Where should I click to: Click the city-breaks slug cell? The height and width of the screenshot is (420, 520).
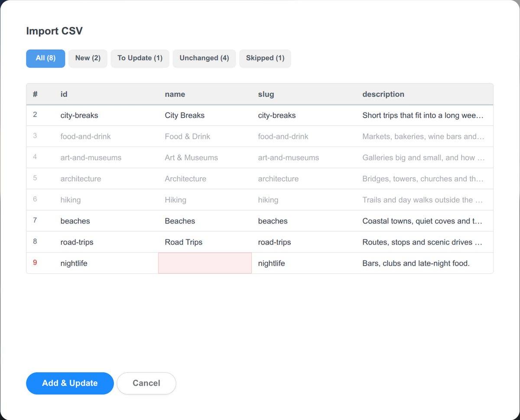point(304,115)
